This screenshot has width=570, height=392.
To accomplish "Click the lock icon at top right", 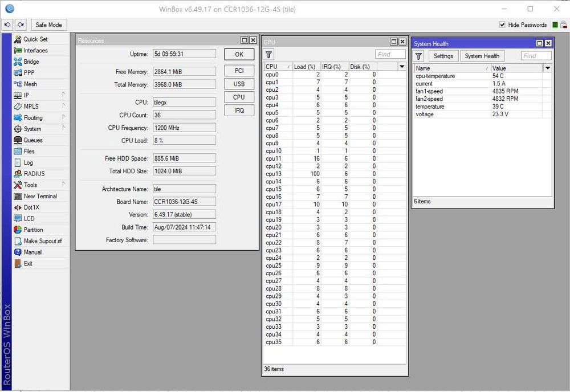I will pyautogui.click(x=564, y=24).
